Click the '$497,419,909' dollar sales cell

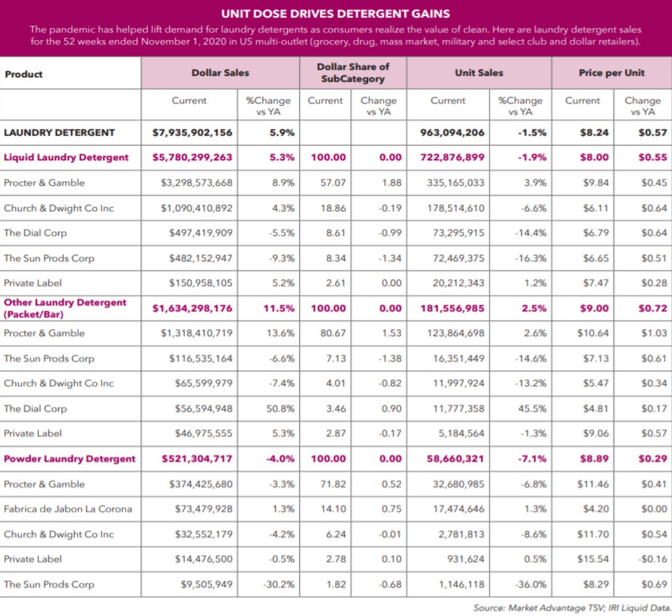click(x=200, y=233)
